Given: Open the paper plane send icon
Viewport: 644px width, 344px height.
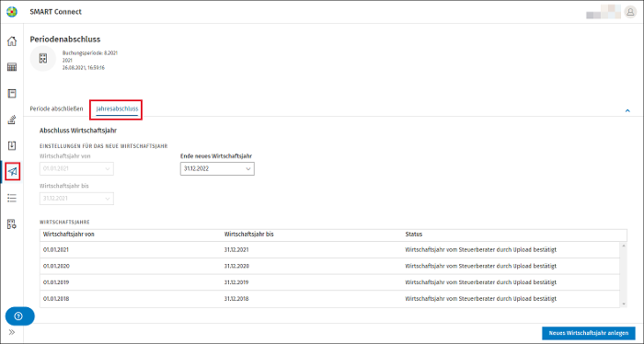Looking at the screenshot, I should (x=13, y=172).
